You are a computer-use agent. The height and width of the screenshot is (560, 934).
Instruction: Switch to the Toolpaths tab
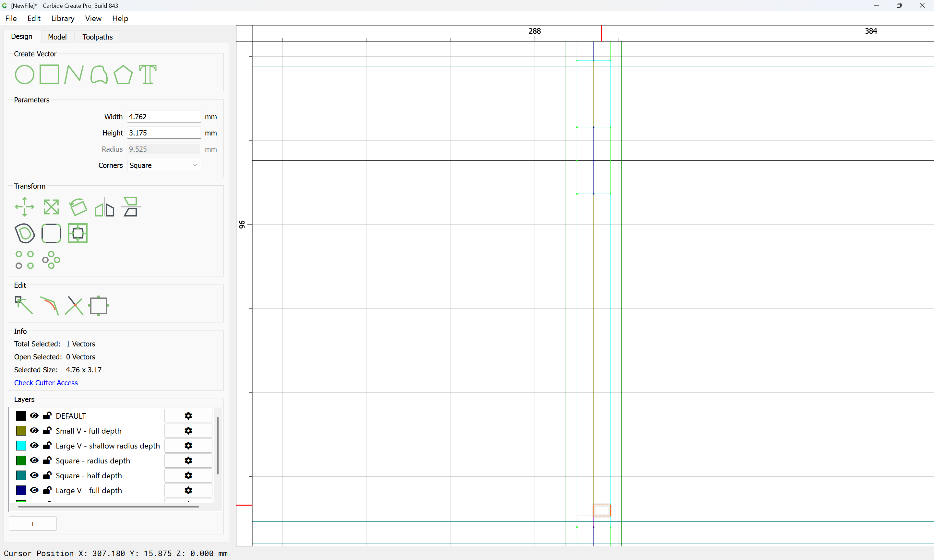97,37
